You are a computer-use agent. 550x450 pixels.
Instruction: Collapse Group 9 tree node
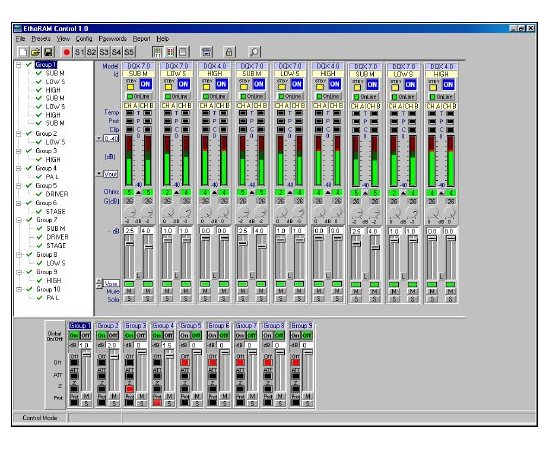[x=19, y=272]
